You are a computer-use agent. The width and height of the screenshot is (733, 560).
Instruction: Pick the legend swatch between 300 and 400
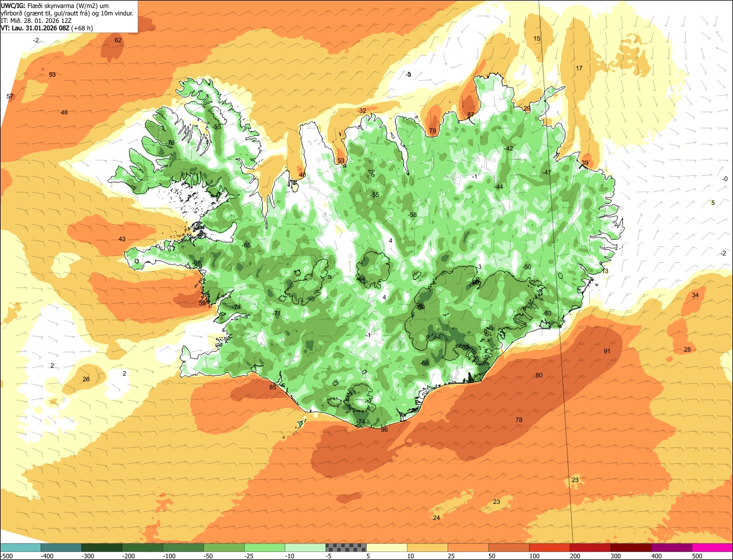coord(631,547)
